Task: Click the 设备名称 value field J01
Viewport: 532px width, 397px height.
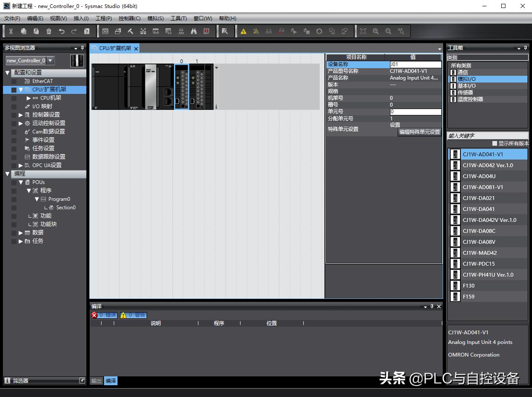Action: click(415, 64)
